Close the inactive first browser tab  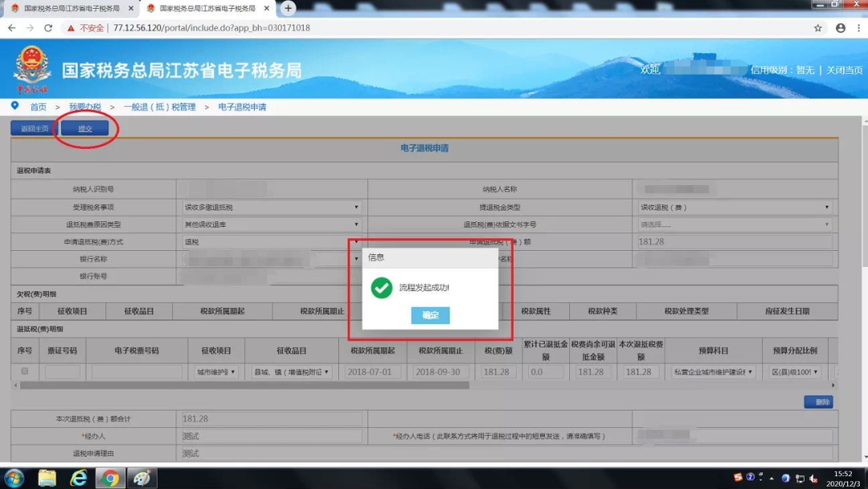tap(131, 8)
